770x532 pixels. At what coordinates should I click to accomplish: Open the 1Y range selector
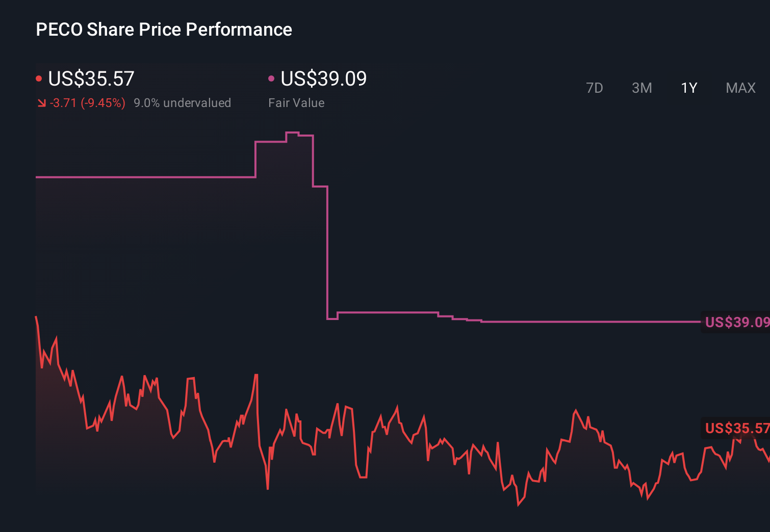(688, 88)
